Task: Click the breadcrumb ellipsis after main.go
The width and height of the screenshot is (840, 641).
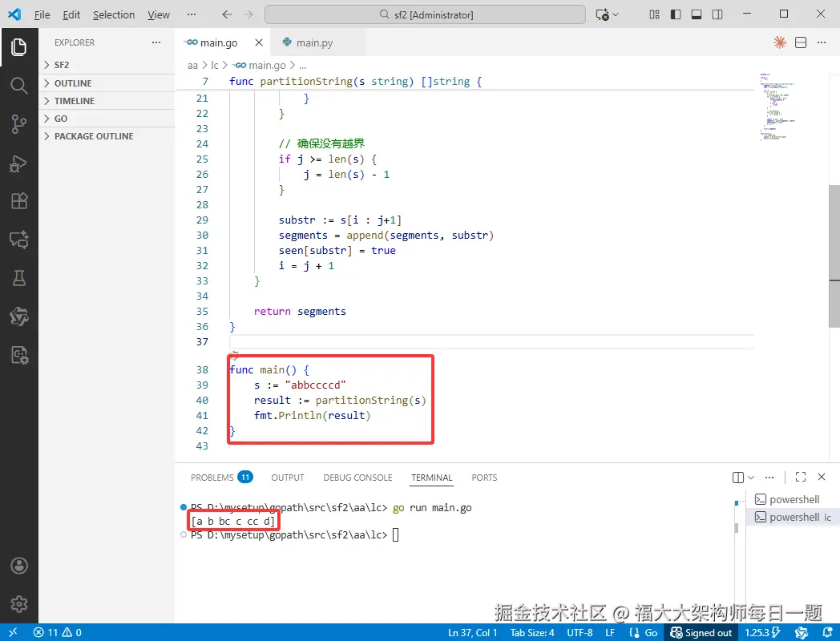Action: click(303, 66)
